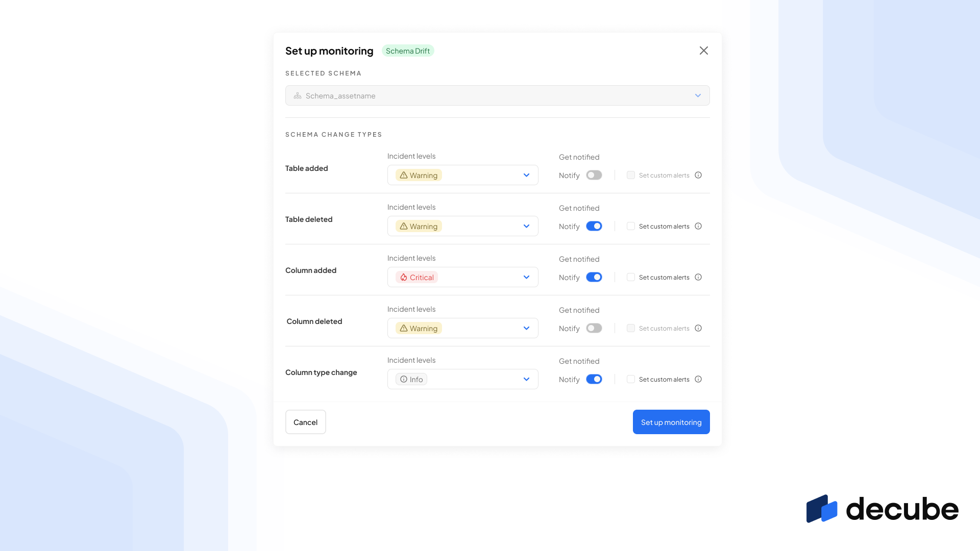
Task: Open the Schema_assetname dropdown
Action: pyautogui.click(x=497, y=95)
